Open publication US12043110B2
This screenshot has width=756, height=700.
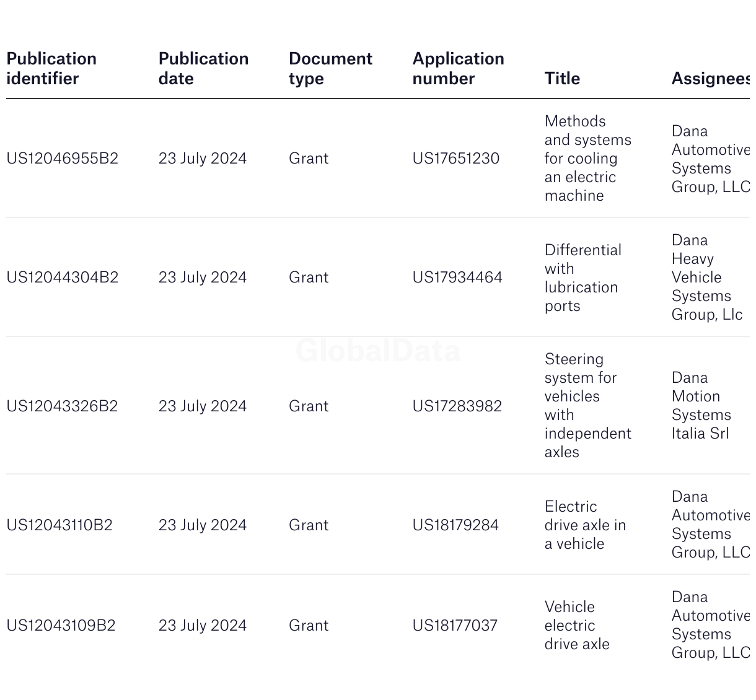coord(59,525)
